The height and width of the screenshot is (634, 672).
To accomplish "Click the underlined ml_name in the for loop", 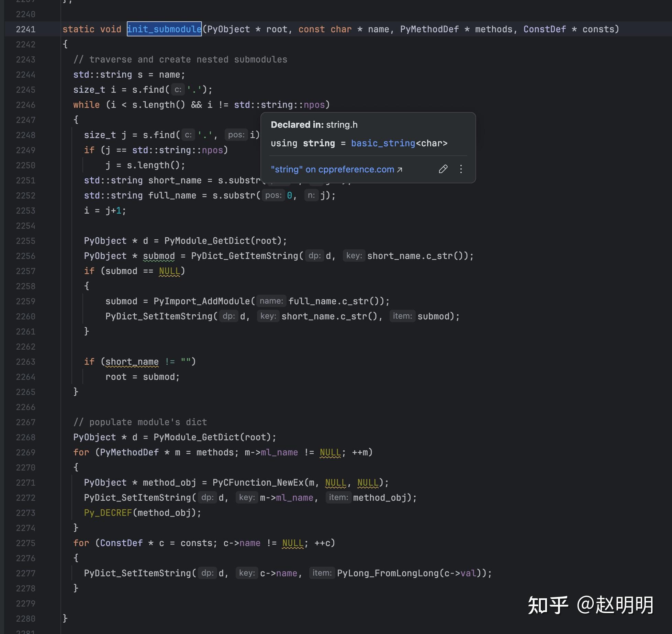I will [x=279, y=452].
